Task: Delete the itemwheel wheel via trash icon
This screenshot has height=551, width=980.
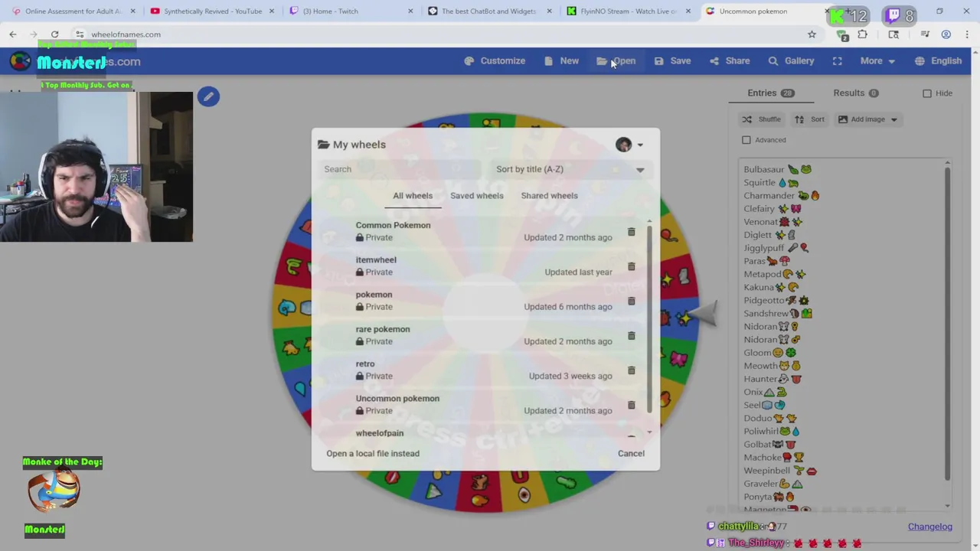Action: (631, 266)
